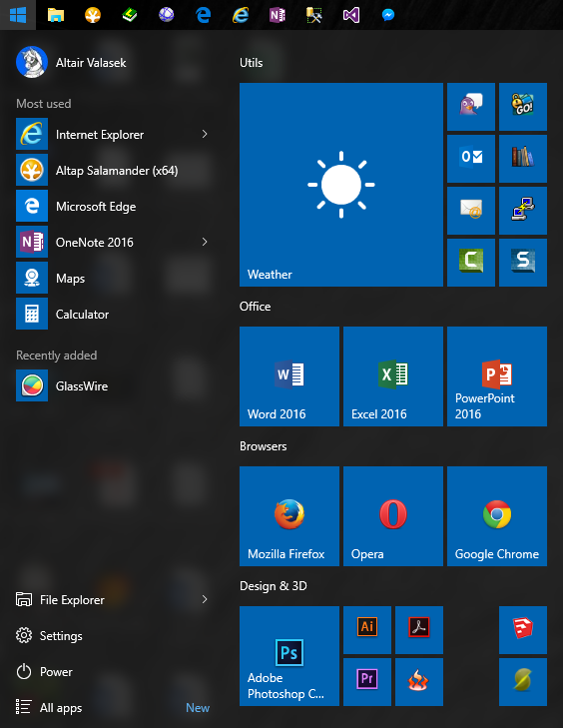The image size is (563, 728).
Task: Launch the PowerPoint 2016 tile
Action: (497, 376)
